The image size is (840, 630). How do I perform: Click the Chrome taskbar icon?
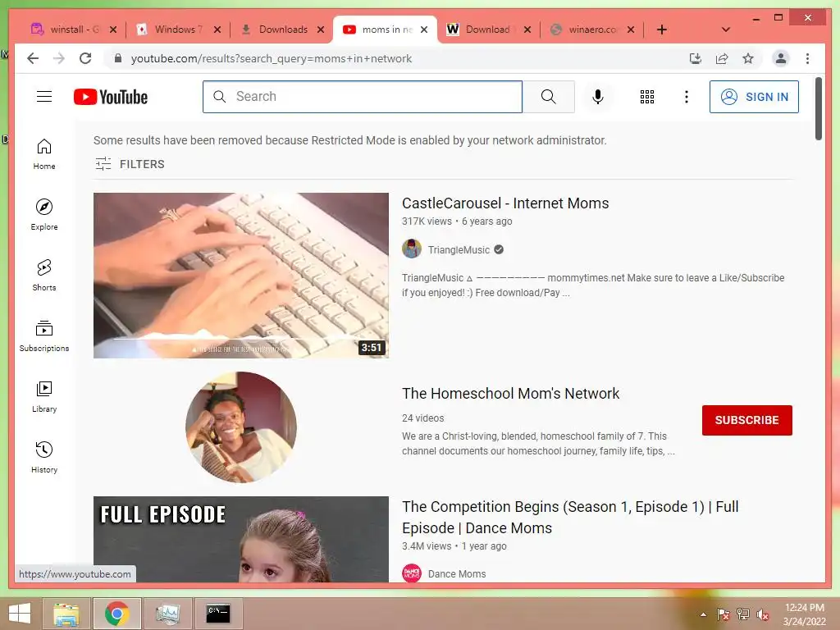click(x=116, y=614)
